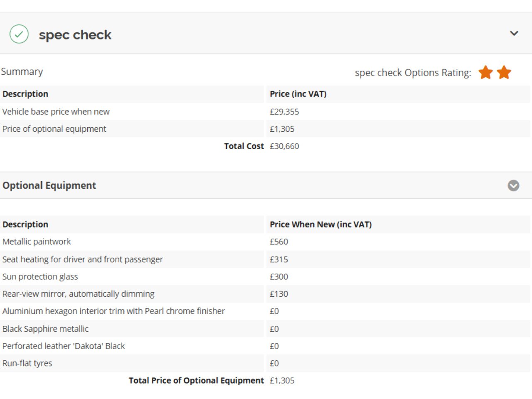The image size is (532, 399).
Task: Select the Summary label
Action: [x=22, y=71]
